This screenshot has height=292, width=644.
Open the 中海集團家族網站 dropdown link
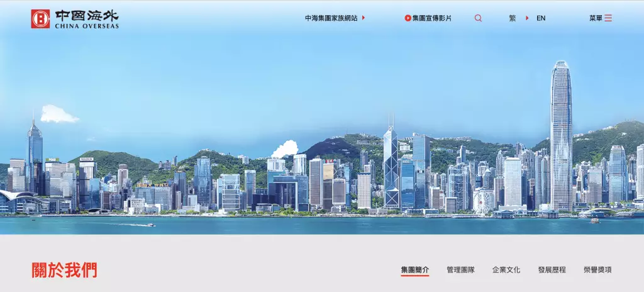[331, 18]
